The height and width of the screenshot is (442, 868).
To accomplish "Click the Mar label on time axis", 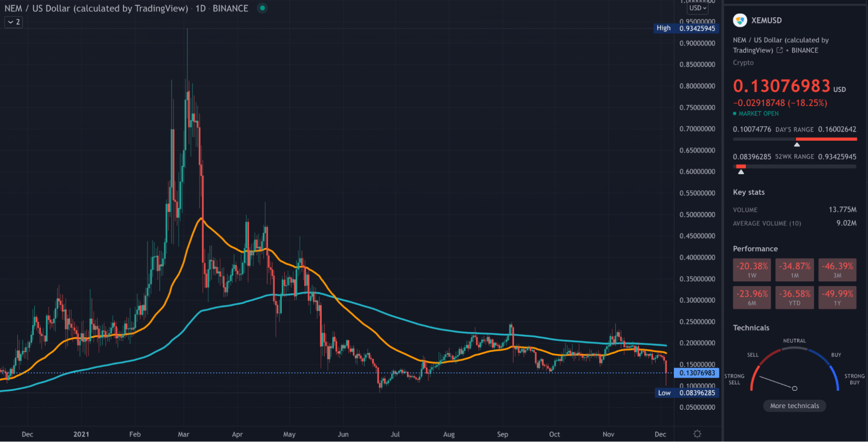I will pos(183,434).
